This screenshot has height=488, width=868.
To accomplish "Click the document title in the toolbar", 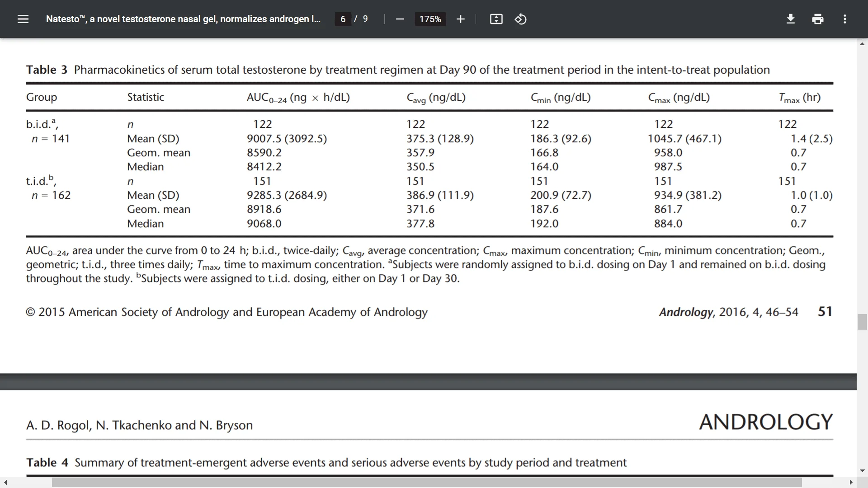I will click(183, 19).
